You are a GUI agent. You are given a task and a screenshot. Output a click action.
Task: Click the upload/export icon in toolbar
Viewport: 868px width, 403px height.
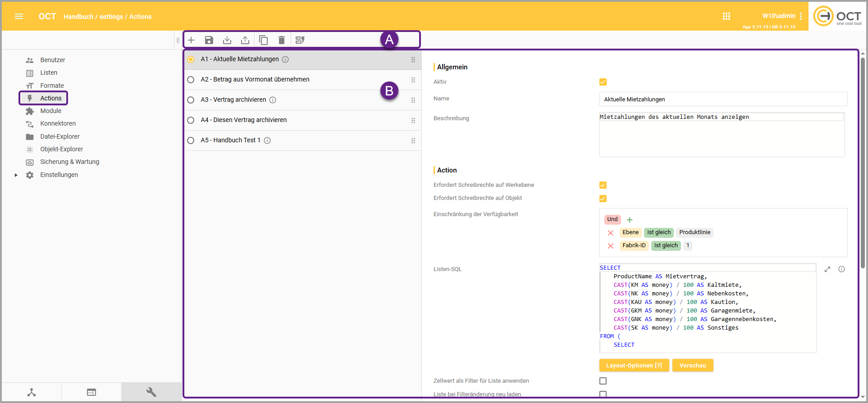point(245,40)
